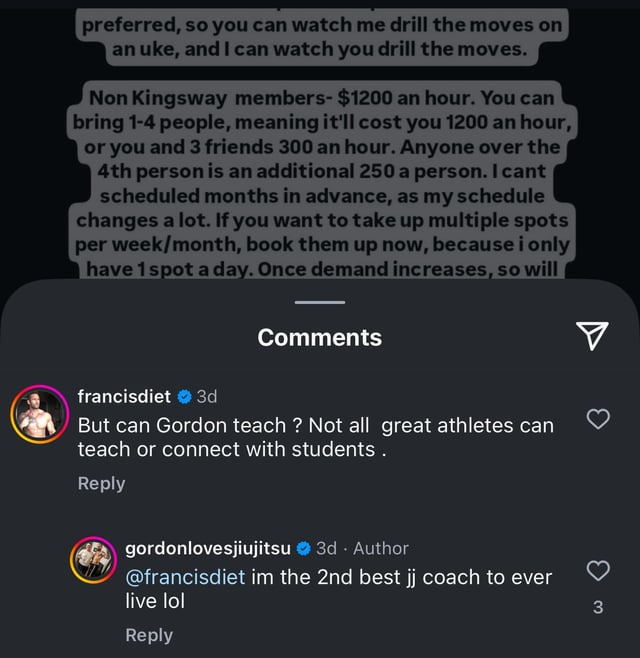The height and width of the screenshot is (658, 640).
Task: Open gordonlovesjiujitsu's profile avatar
Action: point(94,561)
